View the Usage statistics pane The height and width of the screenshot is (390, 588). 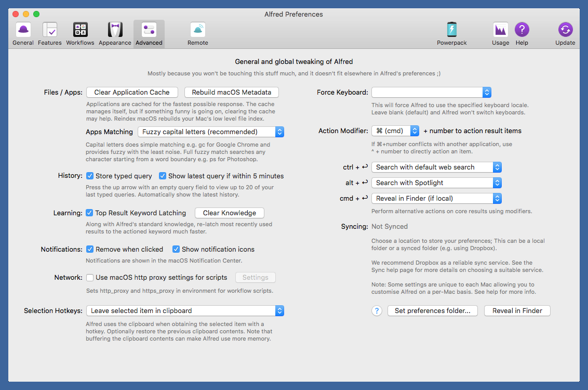500,34
